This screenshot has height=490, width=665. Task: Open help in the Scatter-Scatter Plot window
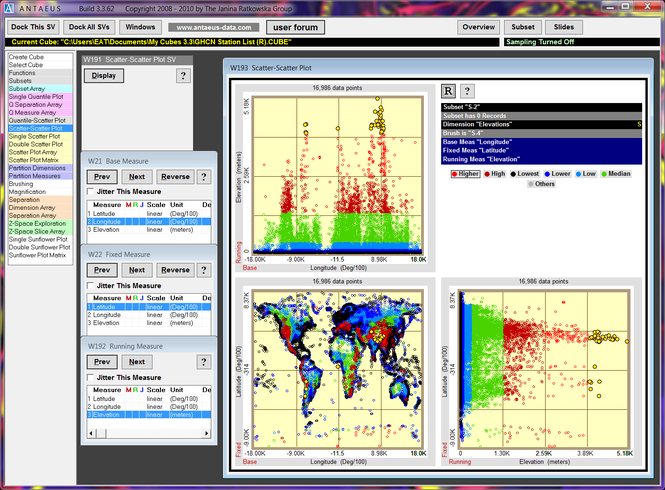click(467, 91)
